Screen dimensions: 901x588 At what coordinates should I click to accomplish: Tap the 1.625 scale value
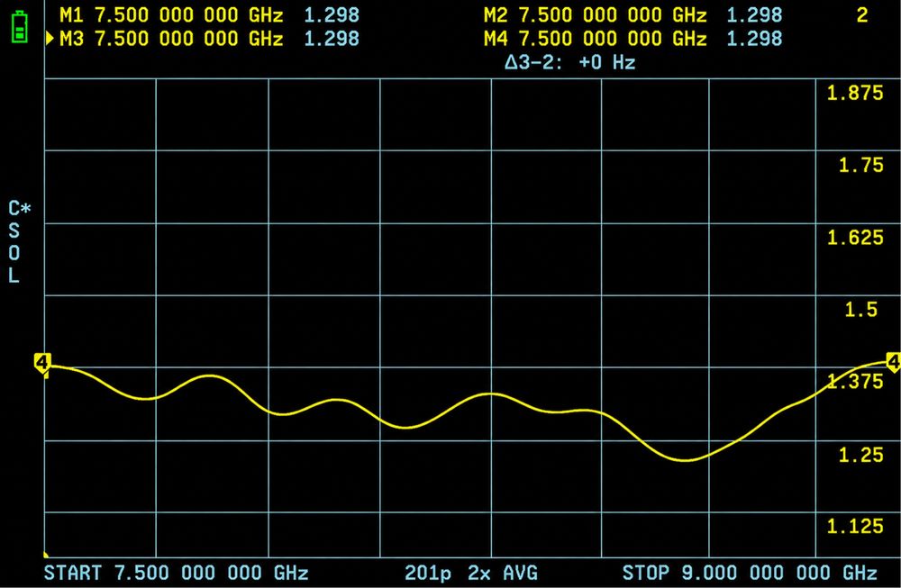[x=855, y=237]
